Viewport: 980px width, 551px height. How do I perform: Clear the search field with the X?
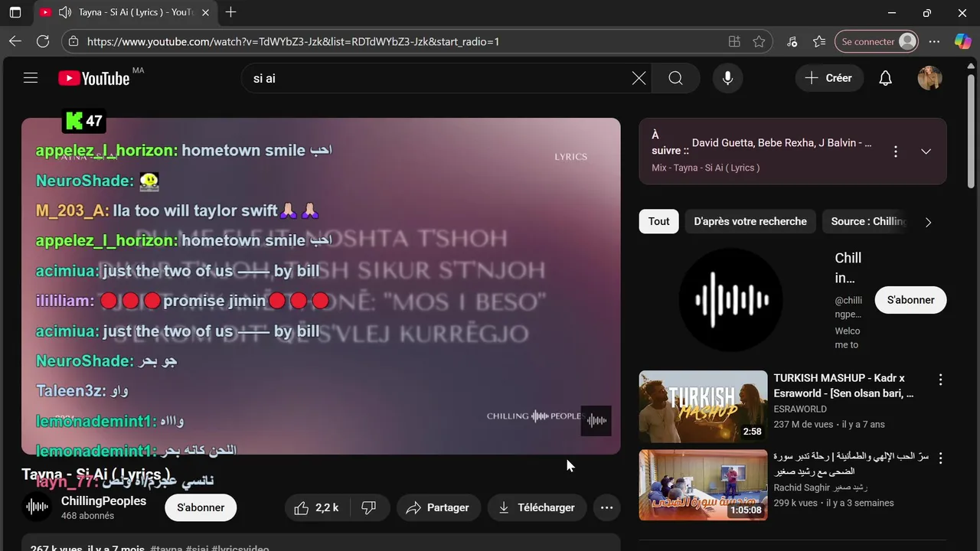coord(639,78)
